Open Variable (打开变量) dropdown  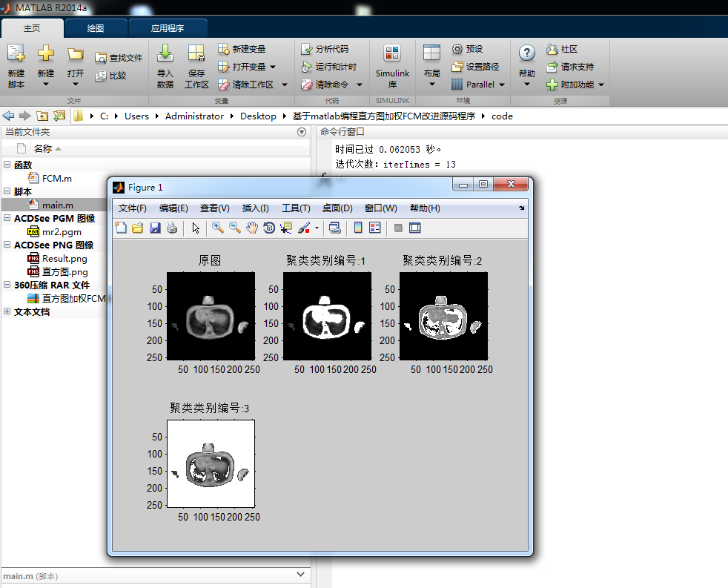tap(273, 67)
